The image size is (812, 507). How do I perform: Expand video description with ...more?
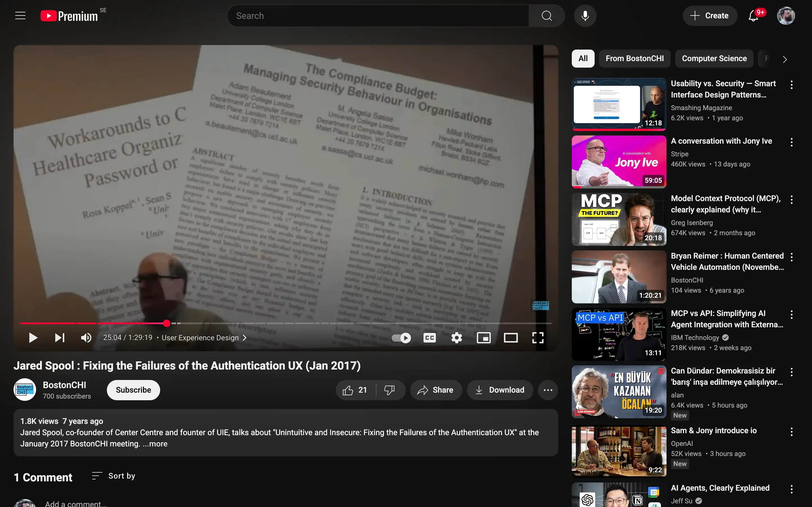click(155, 444)
